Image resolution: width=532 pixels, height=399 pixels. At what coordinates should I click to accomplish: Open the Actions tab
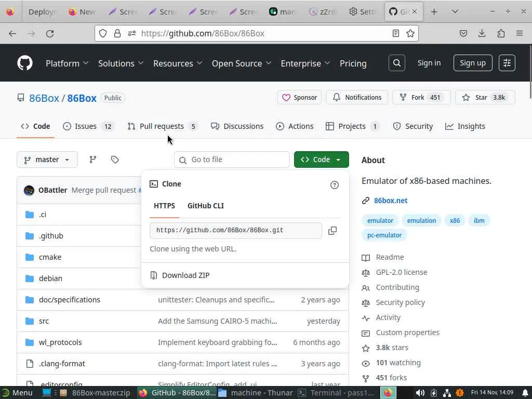pos(295,126)
